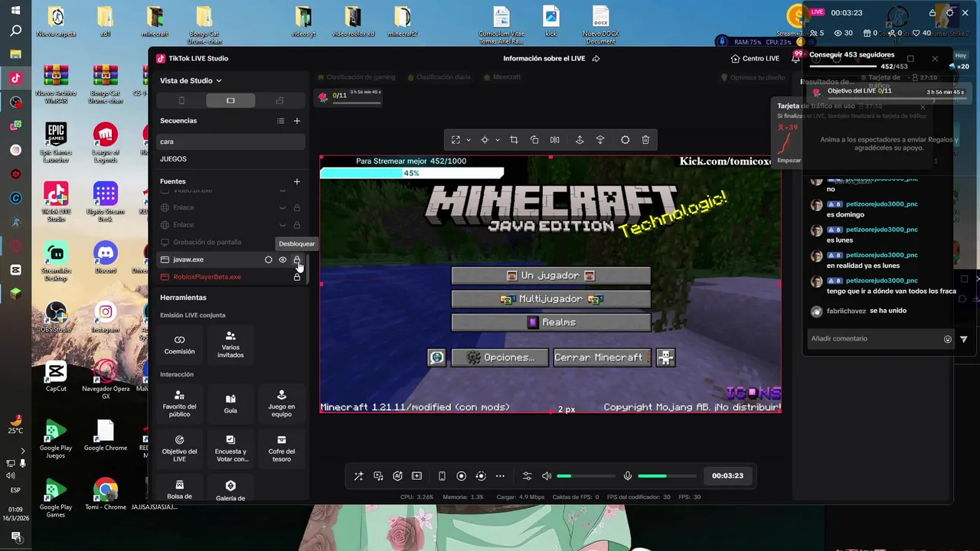The width and height of the screenshot is (980, 551).
Task: Unlock the javaw.exe source
Action: (x=297, y=259)
